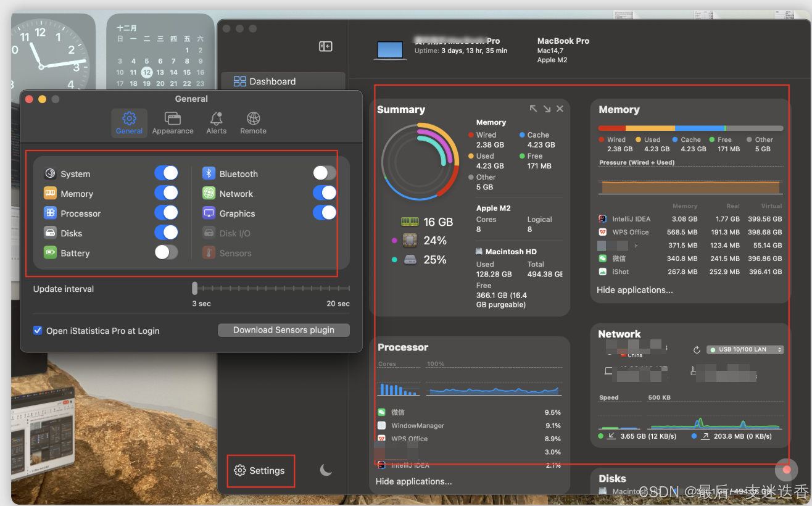Click the System icon in settings list
812x506 pixels.
(x=50, y=174)
